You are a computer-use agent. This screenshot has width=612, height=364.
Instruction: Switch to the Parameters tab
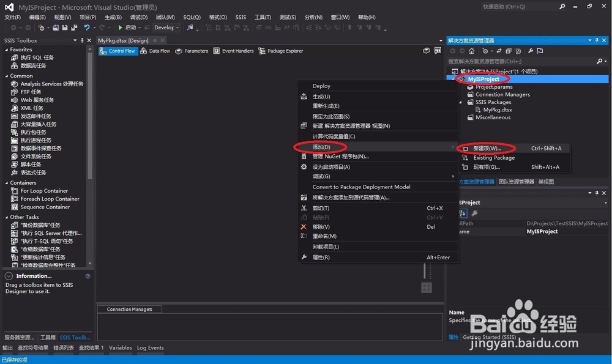tap(192, 51)
